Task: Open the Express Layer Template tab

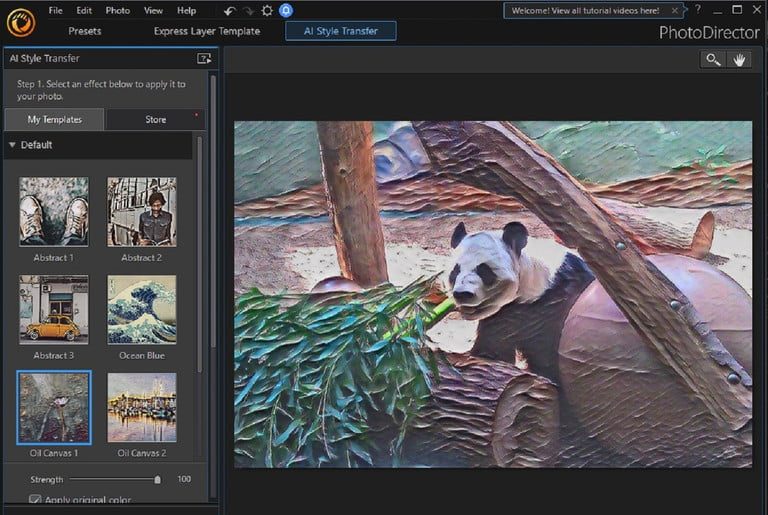Action: [x=206, y=31]
